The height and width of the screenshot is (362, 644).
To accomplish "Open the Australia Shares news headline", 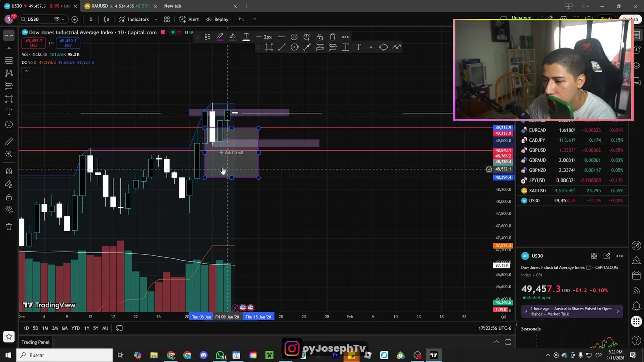I will 572,311.
